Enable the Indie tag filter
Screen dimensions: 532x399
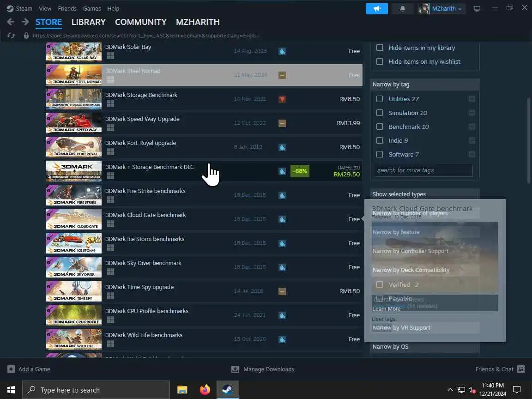(x=380, y=140)
